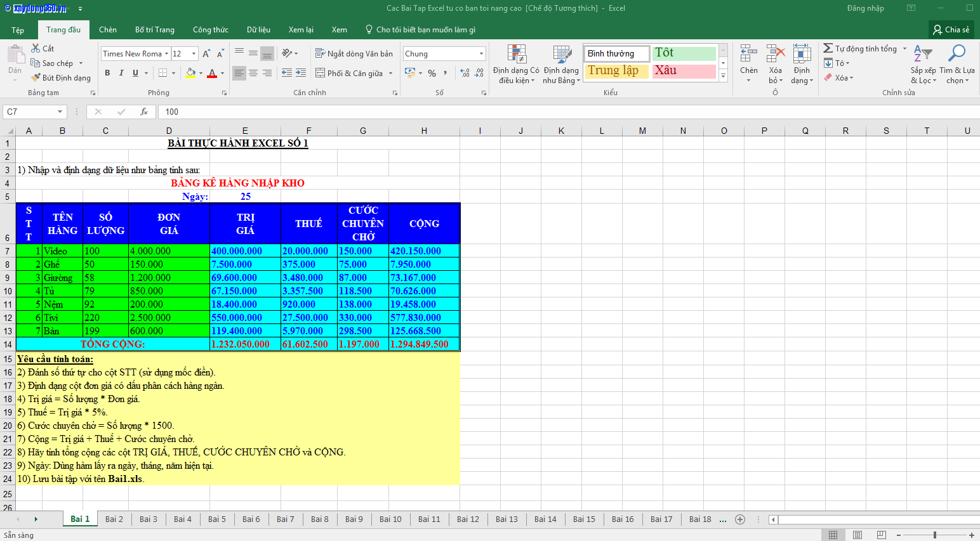Click the Fill Color bucket icon
980x541 pixels.
(x=190, y=73)
